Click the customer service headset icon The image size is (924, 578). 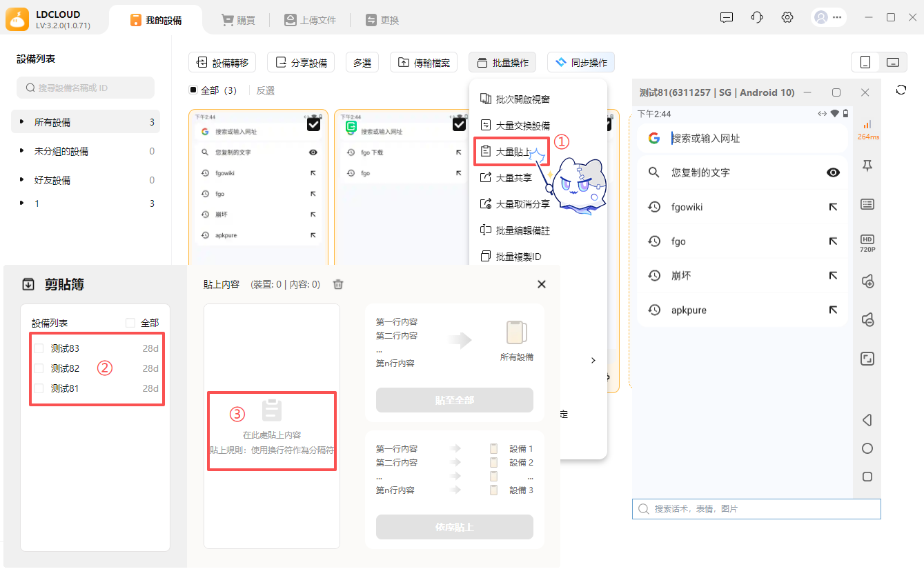click(757, 18)
